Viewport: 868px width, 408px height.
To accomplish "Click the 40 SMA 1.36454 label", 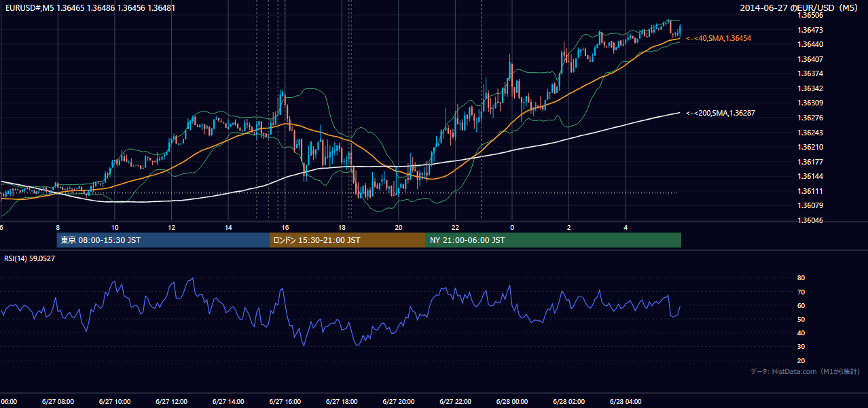I will pyautogui.click(x=719, y=39).
